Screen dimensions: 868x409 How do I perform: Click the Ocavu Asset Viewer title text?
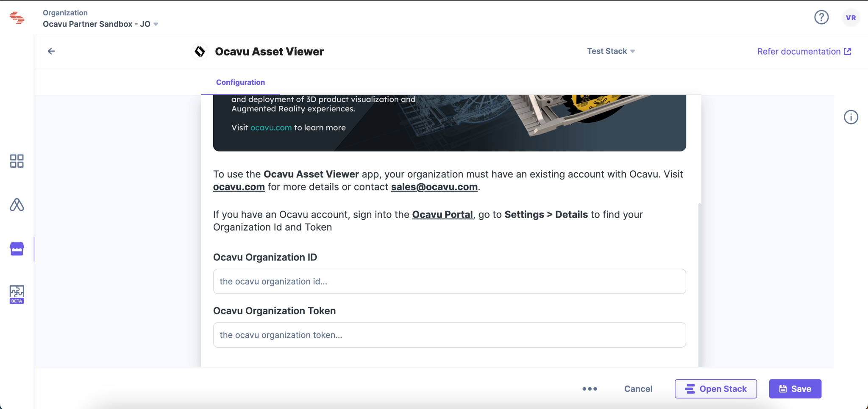click(x=269, y=51)
